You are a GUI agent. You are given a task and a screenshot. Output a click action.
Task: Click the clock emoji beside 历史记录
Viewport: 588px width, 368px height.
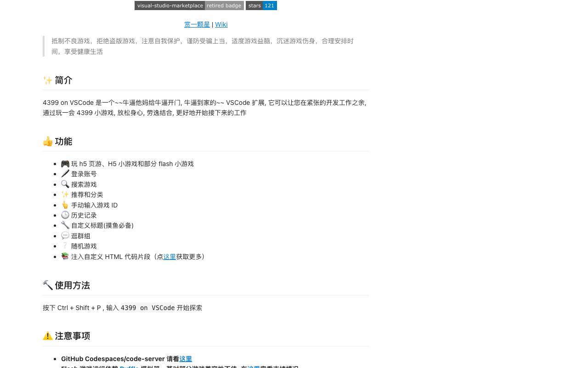pyautogui.click(x=65, y=215)
